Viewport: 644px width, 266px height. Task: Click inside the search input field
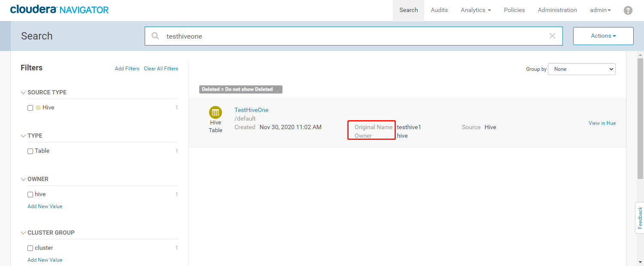pyautogui.click(x=354, y=36)
